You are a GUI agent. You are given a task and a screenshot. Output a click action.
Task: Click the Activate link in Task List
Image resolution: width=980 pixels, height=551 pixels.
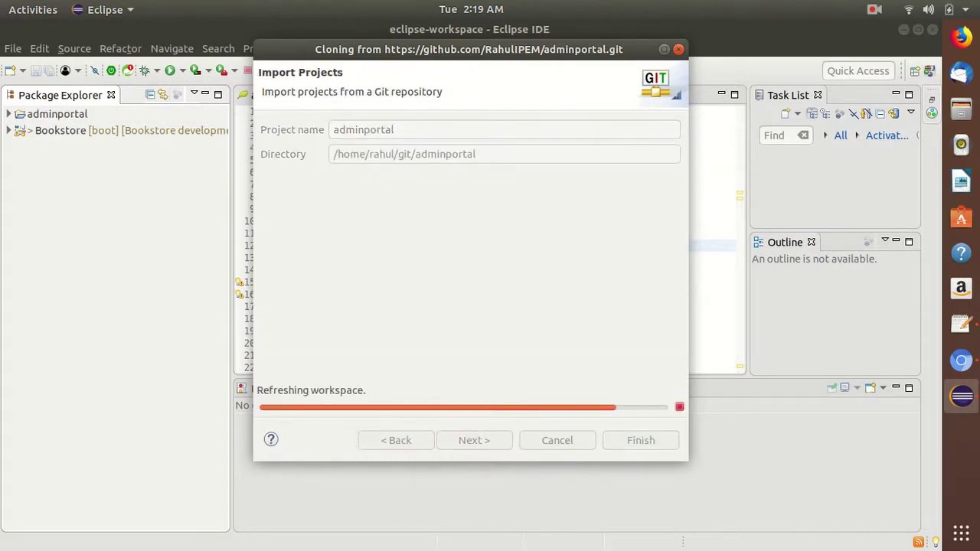tap(887, 135)
